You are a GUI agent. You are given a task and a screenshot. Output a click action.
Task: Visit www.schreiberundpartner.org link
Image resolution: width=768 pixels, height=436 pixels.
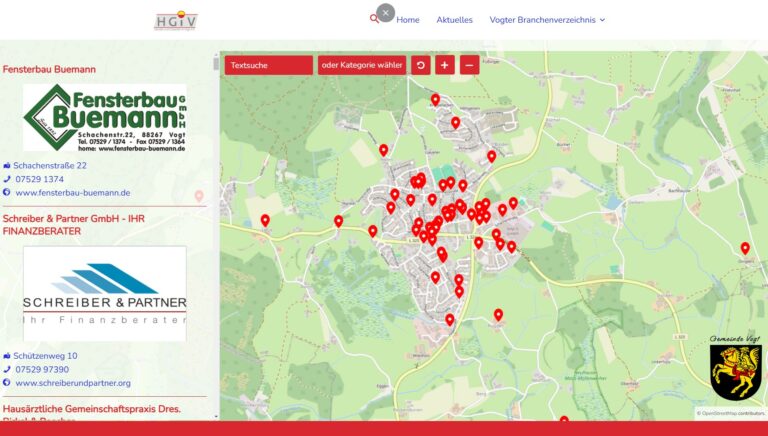tap(73, 383)
